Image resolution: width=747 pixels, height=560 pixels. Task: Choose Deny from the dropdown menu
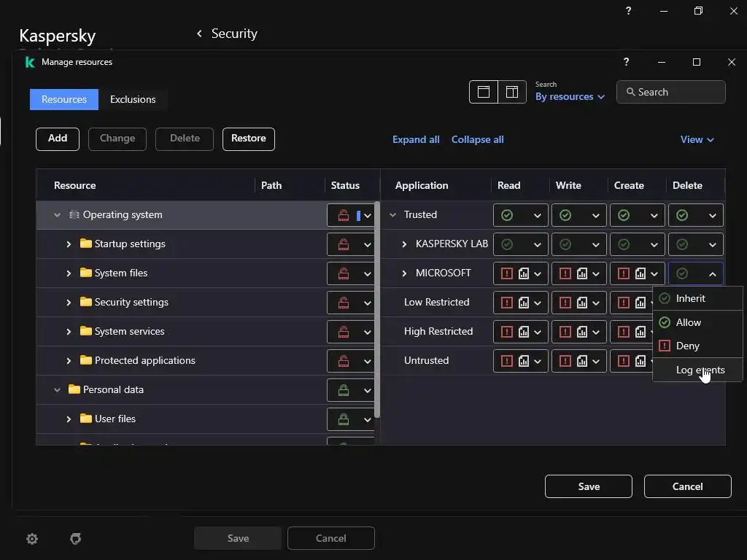697,346
